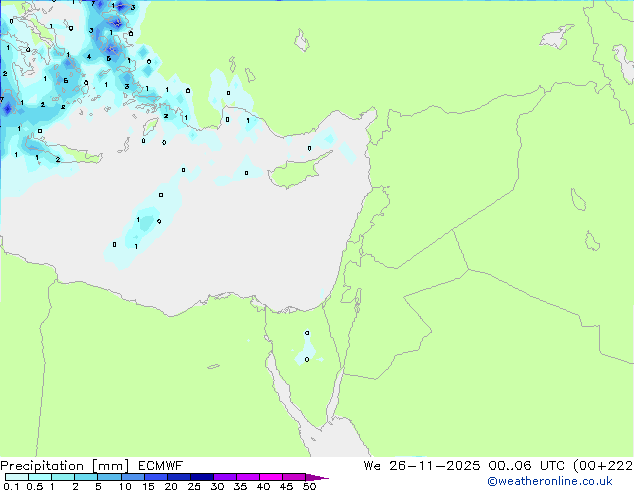
Task: Click the 10–15 mm legend color swatch
Action: (132, 477)
